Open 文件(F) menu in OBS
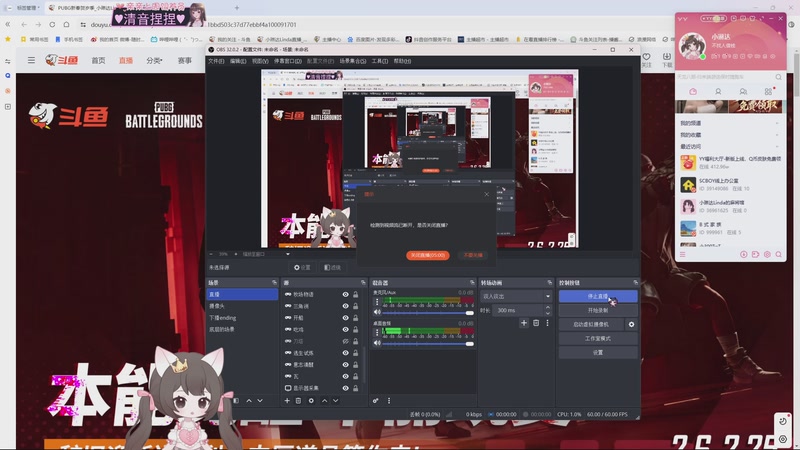The height and width of the screenshot is (450, 800). 216,61
